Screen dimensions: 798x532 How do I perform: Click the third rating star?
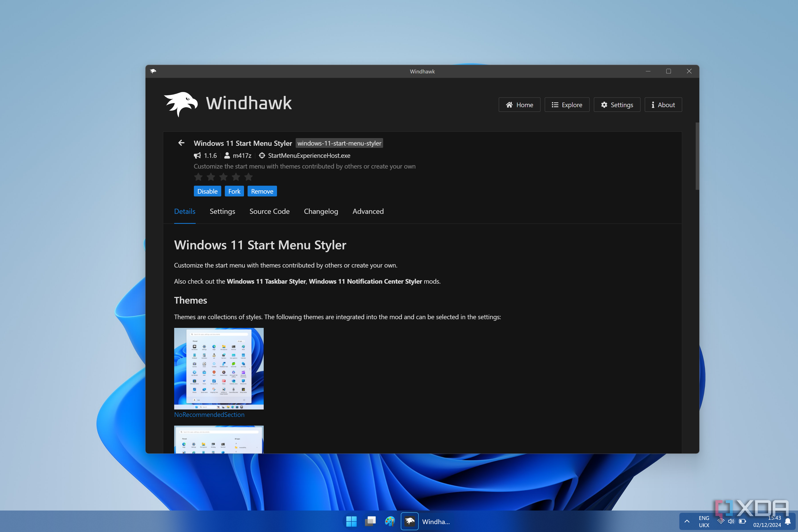[x=223, y=177]
